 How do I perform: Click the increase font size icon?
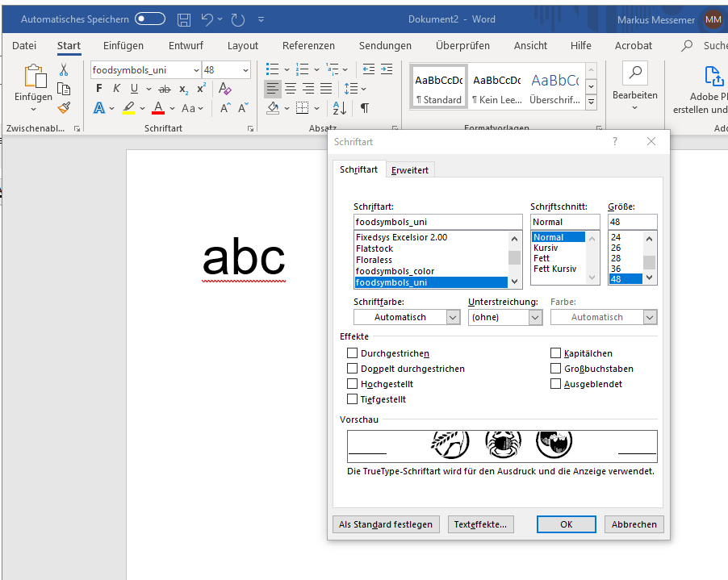pyautogui.click(x=226, y=108)
